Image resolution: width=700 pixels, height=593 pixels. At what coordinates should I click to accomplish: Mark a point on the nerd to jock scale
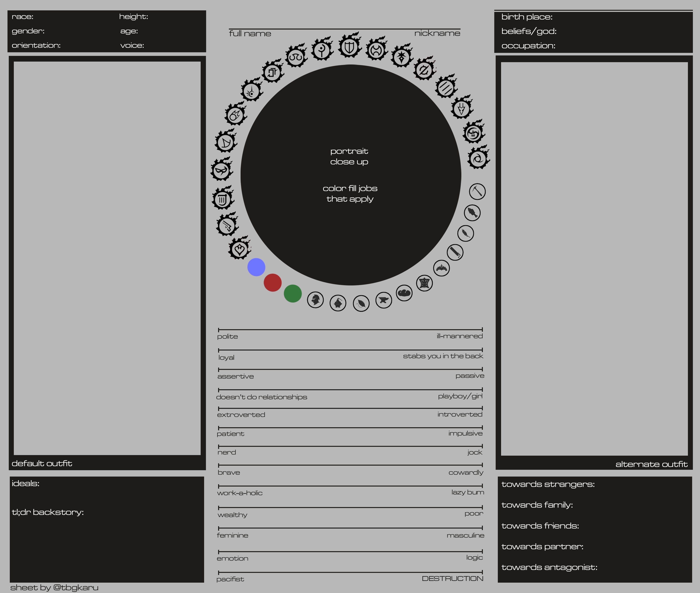point(350,446)
